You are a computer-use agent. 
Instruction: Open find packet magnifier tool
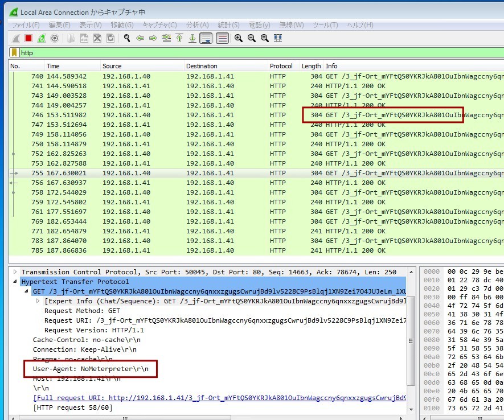click(x=127, y=39)
